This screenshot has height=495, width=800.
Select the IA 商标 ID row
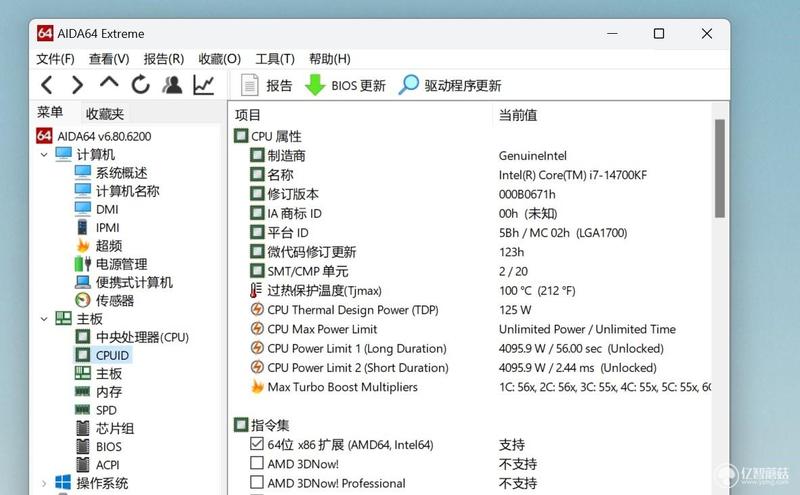[471, 213]
